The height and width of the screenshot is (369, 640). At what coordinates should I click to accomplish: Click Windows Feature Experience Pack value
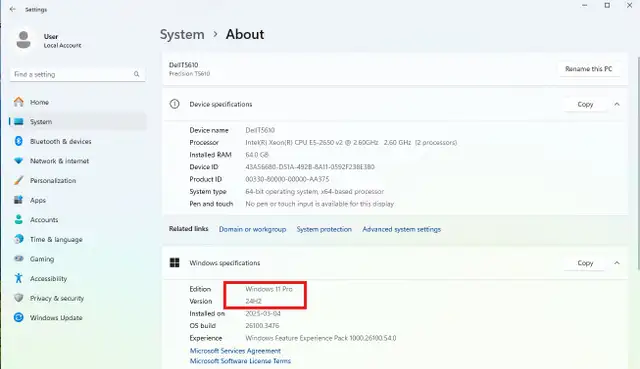coord(321,338)
